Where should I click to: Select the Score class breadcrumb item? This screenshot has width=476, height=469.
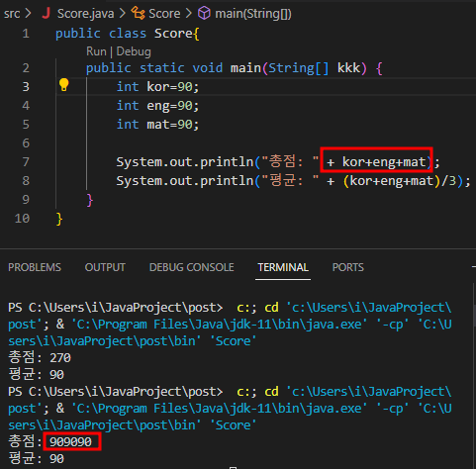tap(164, 14)
